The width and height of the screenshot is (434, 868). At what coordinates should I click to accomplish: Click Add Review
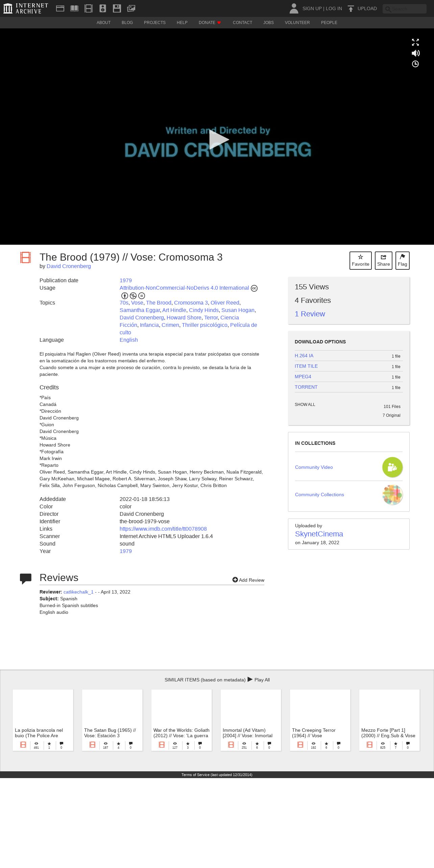click(x=248, y=580)
